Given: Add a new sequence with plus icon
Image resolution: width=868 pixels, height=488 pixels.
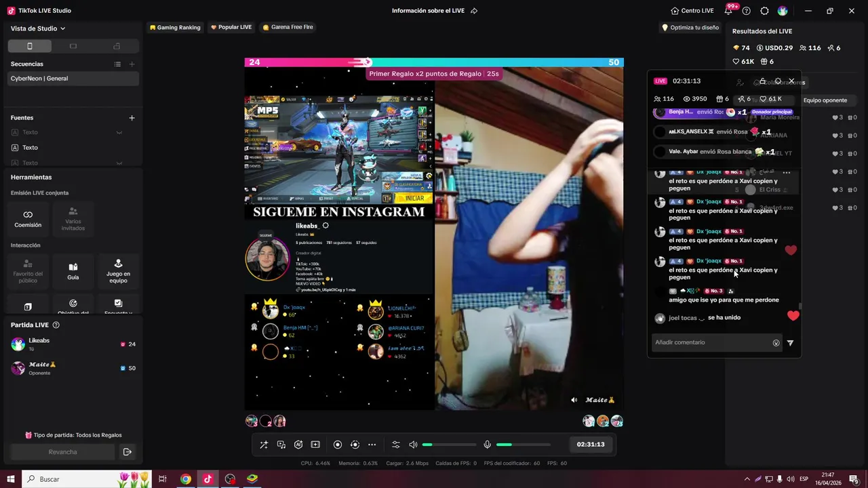Looking at the screenshot, I should coord(132,64).
